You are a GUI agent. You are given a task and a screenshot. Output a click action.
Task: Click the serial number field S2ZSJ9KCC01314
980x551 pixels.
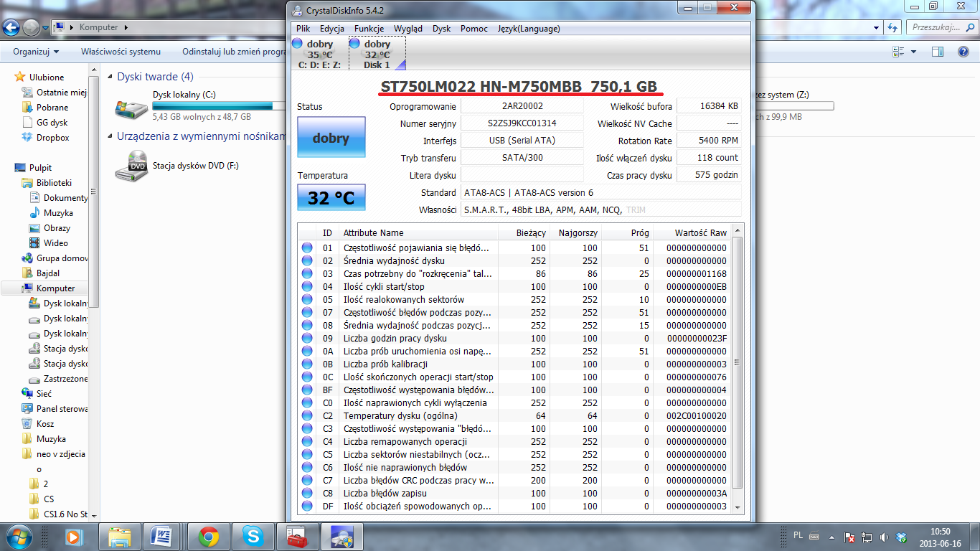tap(522, 123)
